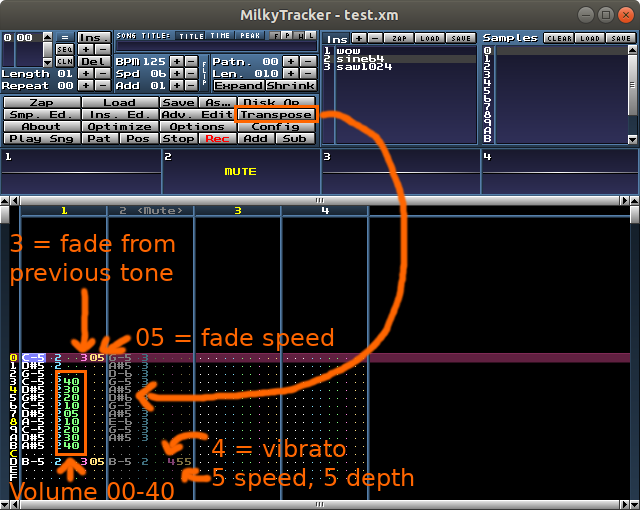Increase pattern Len. with plus
The height and width of the screenshot is (510, 640).
tap(291, 73)
